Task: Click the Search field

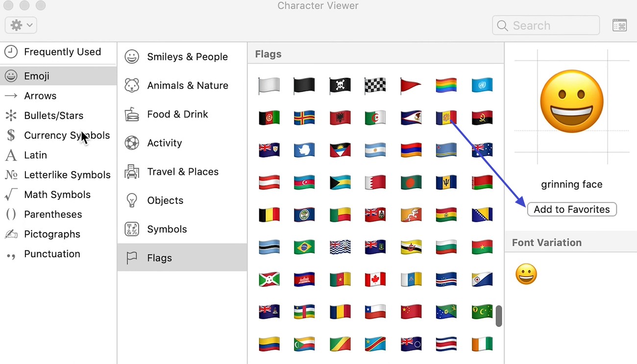Action: [x=546, y=25]
